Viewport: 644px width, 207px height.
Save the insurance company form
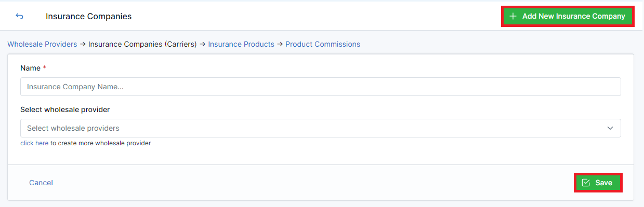click(598, 183)
